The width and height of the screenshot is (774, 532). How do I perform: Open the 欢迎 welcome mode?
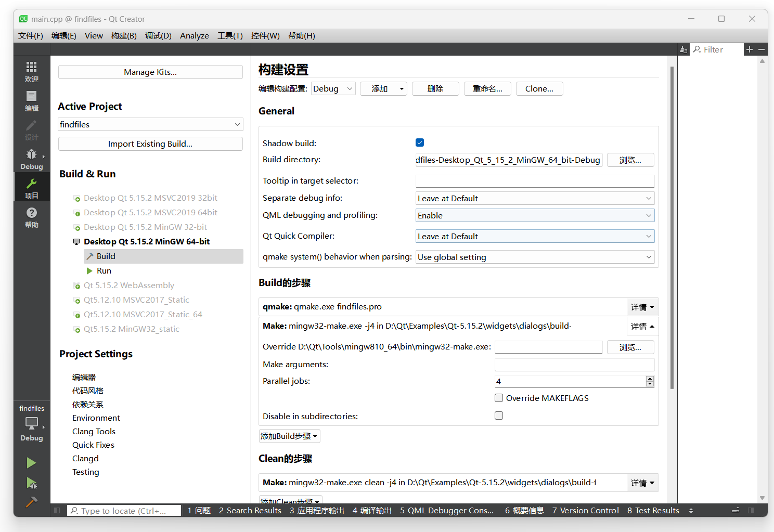(32, 72)
